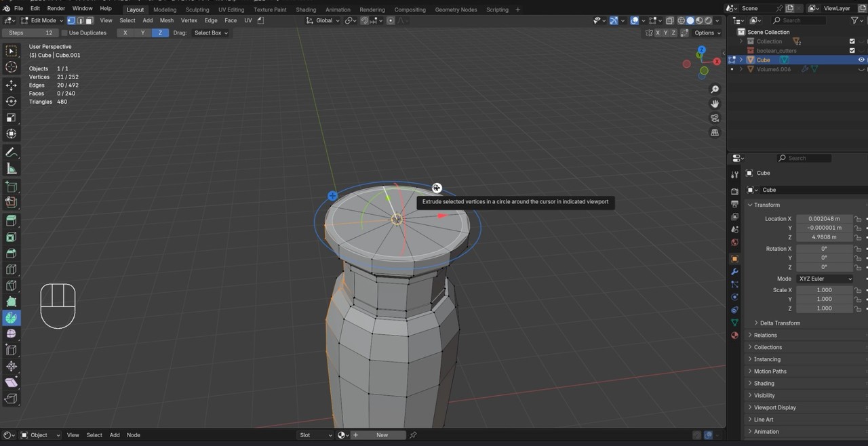This screenshot has height=446, width=868.
Task: Toggle X-Ray shading mode
Action: pos(670,20)
